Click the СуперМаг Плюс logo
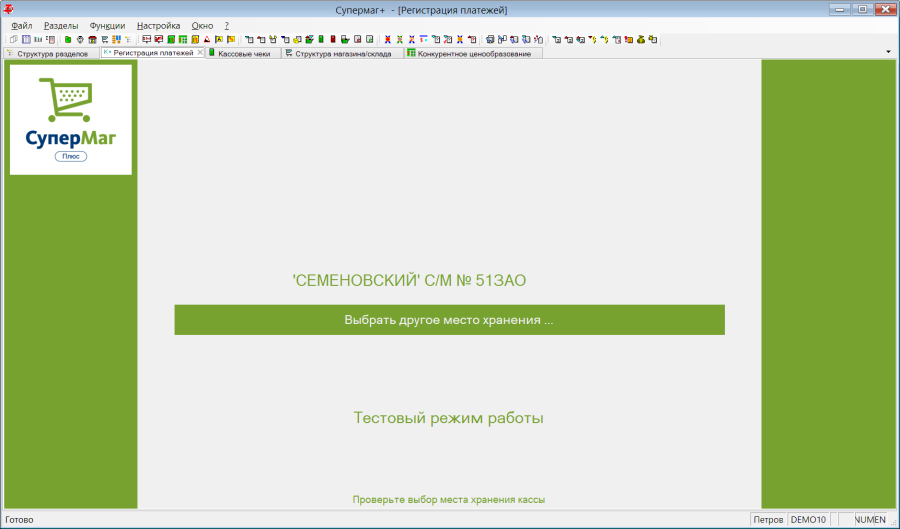 [x=71, y=119]
